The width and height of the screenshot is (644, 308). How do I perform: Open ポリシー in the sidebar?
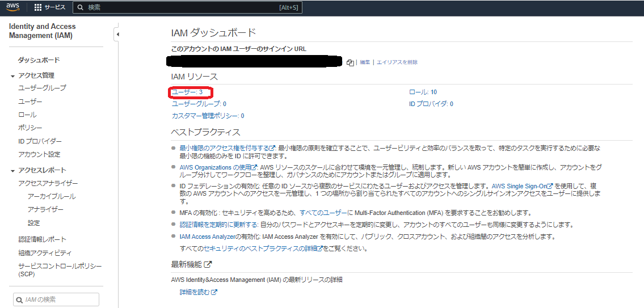click(x=30, y=128)
